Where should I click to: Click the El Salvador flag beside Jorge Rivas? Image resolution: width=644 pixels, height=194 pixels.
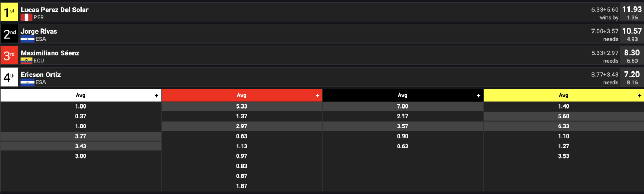point(27,39)
